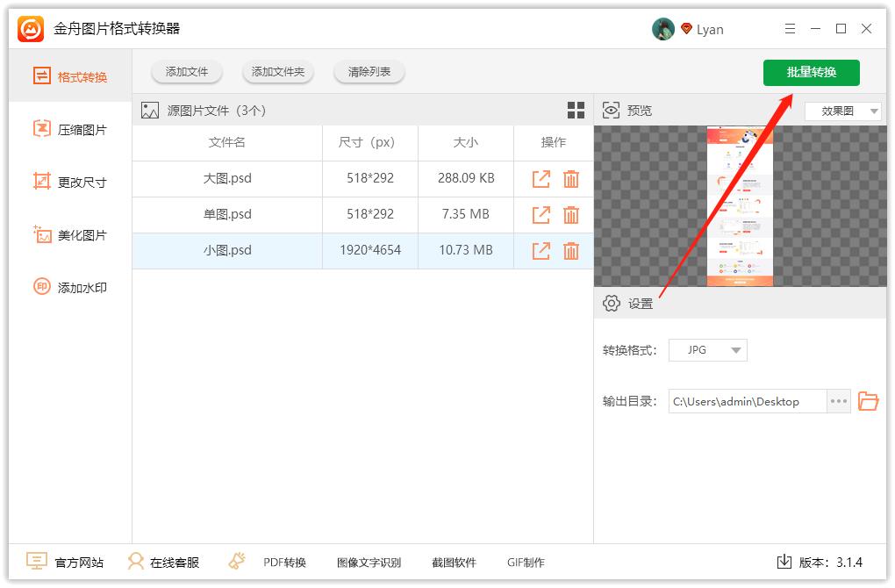Click the grid view icon above file list
This screenshot has width=895, height=588.
pyautogui.click(x=576, y=110)
